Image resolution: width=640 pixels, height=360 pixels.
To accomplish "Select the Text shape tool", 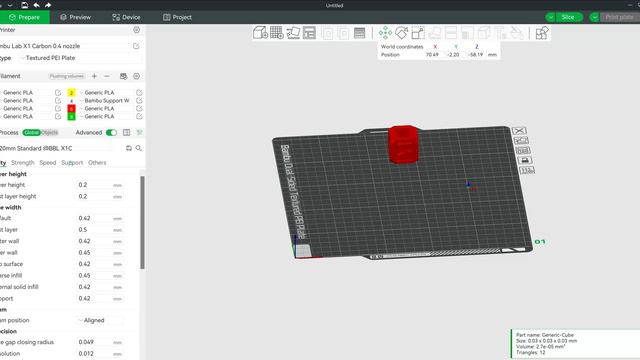I will [500, 33].
